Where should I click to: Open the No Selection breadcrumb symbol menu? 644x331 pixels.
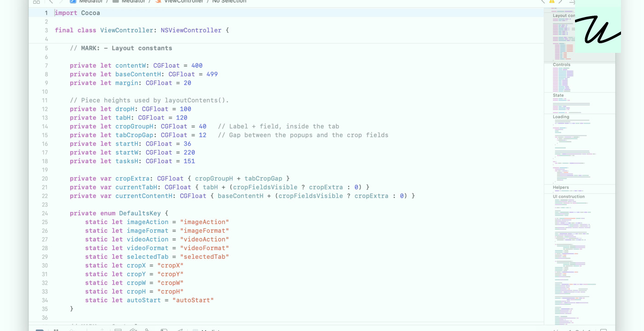[229, 1]
